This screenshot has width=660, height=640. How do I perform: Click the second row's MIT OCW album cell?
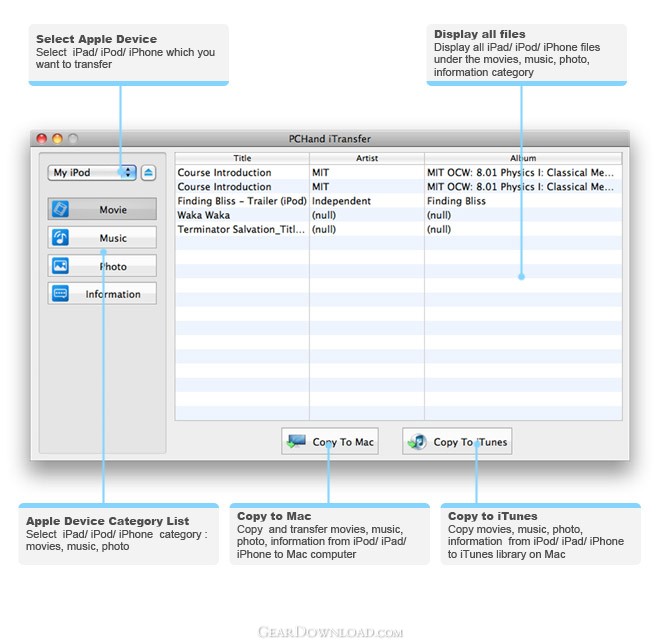tap(520, 187)
